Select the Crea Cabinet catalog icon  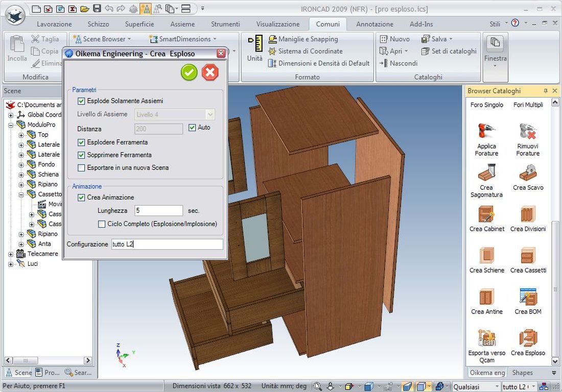[486, 214]
